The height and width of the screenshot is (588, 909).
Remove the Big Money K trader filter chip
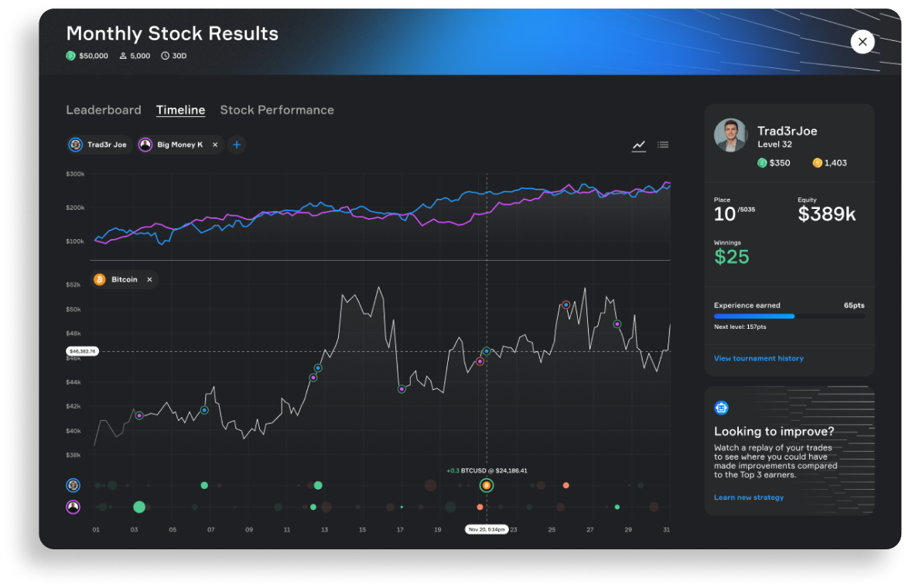click(x=214, y=144)
